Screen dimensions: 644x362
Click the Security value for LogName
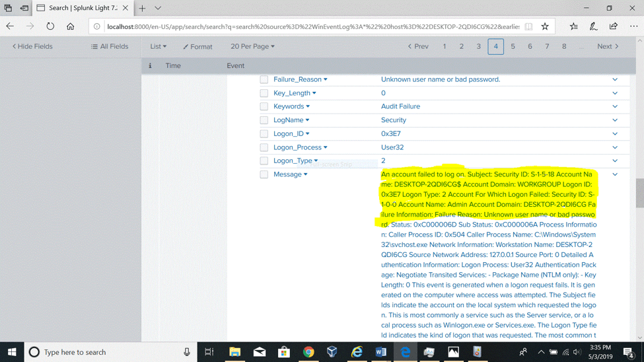394,120
